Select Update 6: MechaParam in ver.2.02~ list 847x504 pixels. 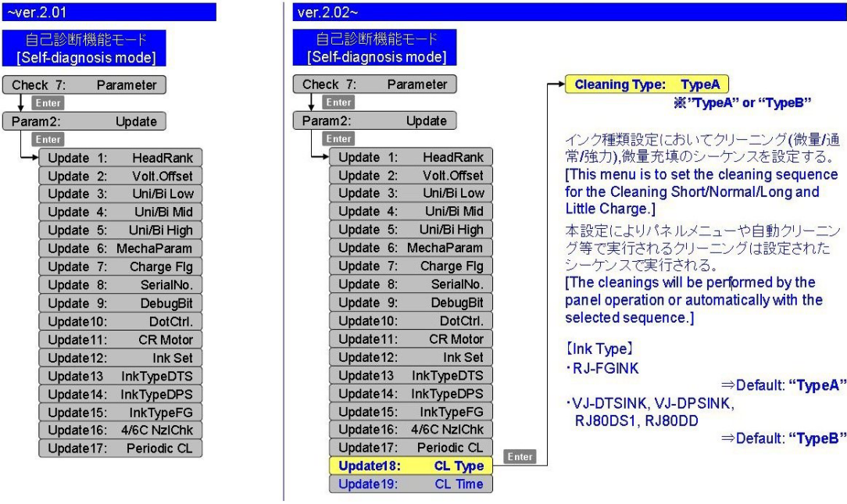tap(409, 247)
